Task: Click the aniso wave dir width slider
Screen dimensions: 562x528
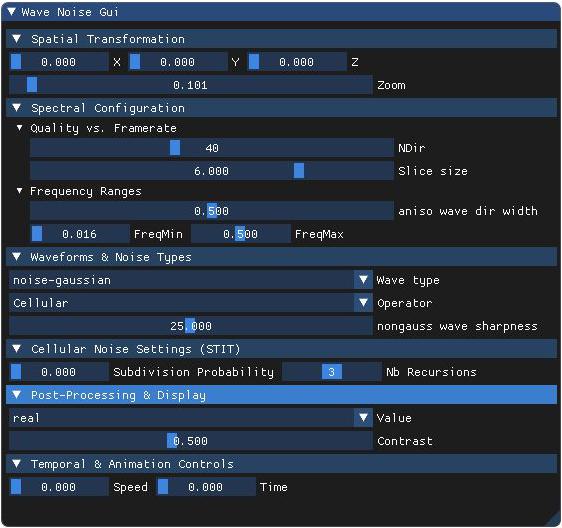Action: (212, 211)
